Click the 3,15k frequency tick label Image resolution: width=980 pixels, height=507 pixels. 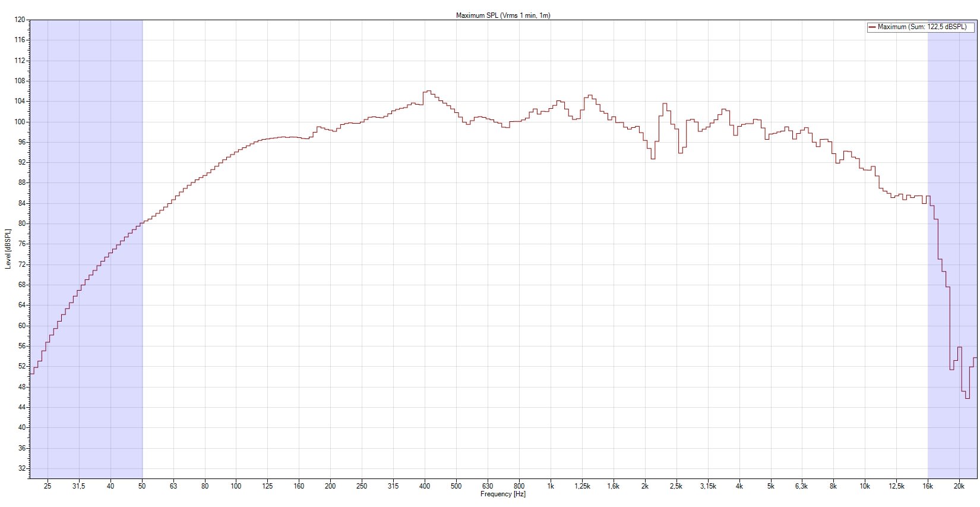click(x=707, y=486)
